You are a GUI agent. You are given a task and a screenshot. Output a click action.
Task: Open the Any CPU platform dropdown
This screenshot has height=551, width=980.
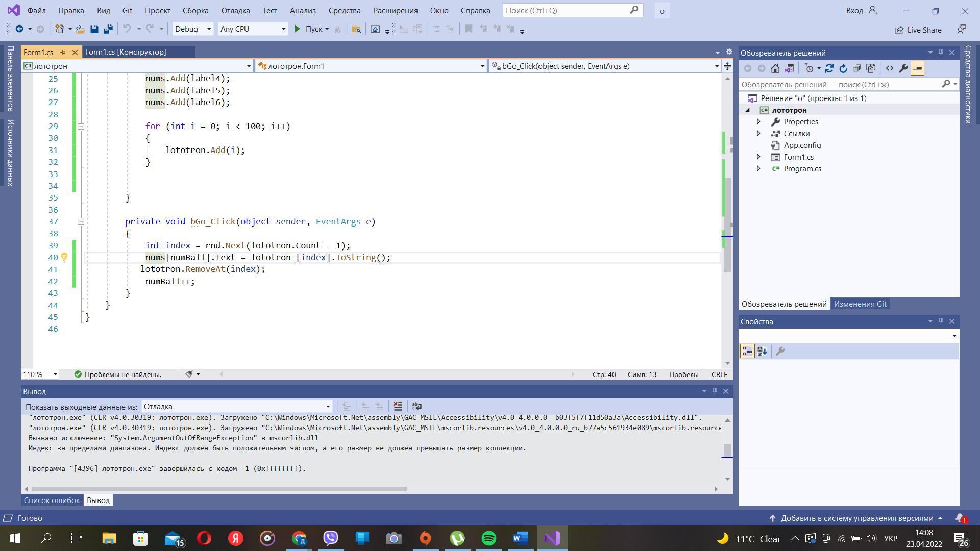[x=283, y=29]
